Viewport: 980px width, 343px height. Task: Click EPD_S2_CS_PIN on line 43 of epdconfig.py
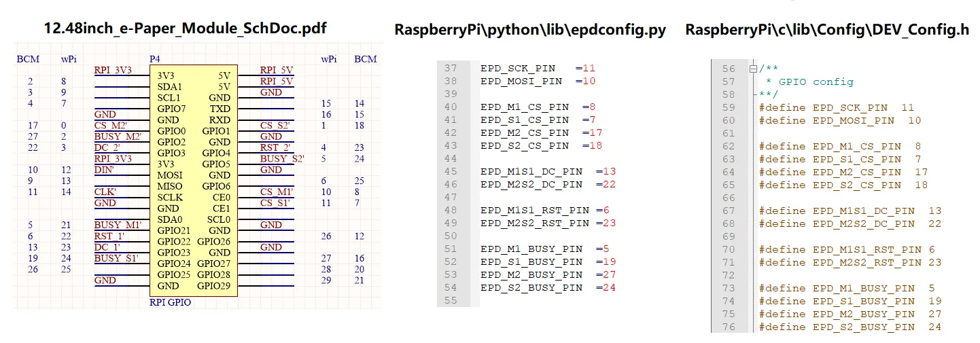(524, 145)
